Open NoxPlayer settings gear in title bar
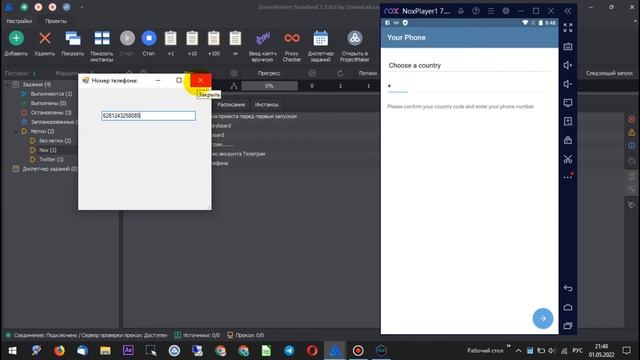Image resolution: width=640 pixels, height=360 pixels. [x=506, y=11]
